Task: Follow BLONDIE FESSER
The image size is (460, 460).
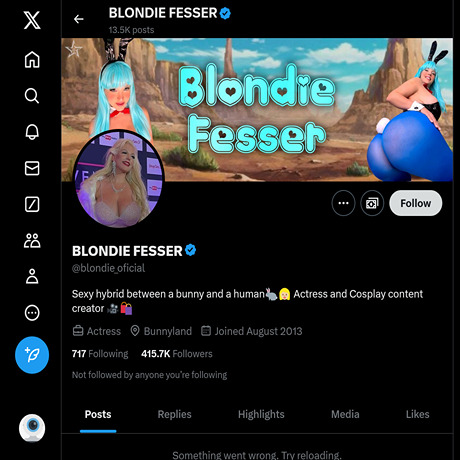Action: coord(416,203)
